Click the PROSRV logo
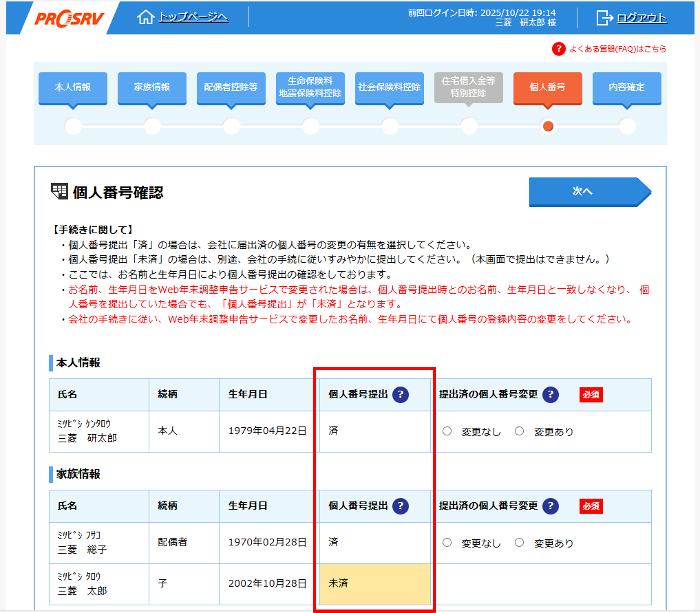 tap(69, 18)
